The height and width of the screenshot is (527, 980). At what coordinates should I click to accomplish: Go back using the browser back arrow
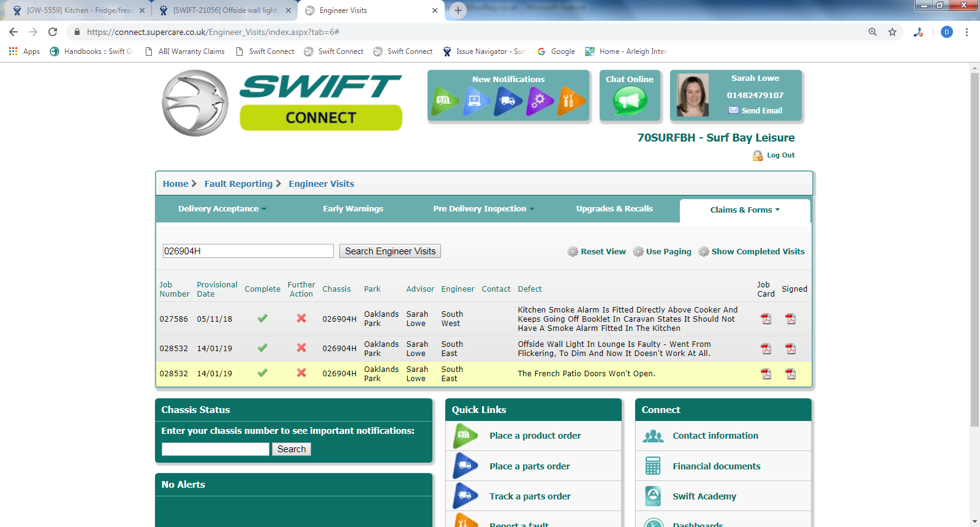13,32
